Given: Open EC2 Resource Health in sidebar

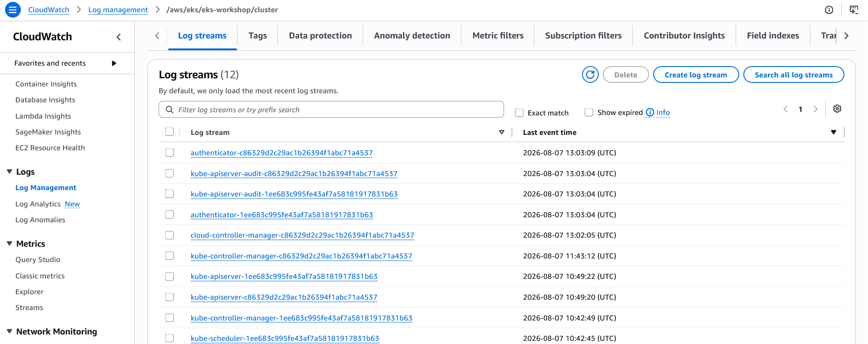Looking at the screenshot, I should pos(50,148).
